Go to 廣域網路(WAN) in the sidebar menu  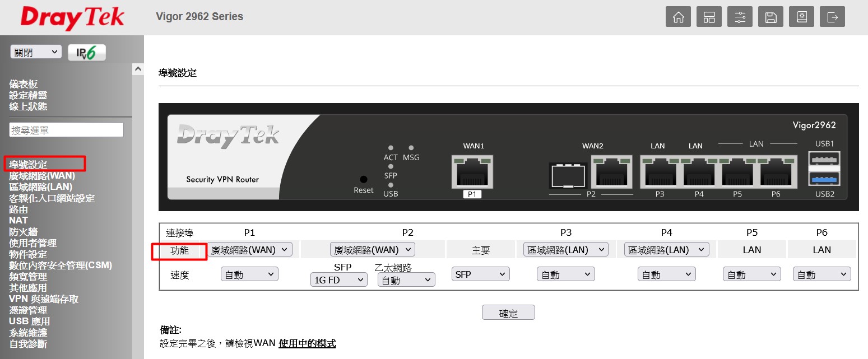click(42, 176)
